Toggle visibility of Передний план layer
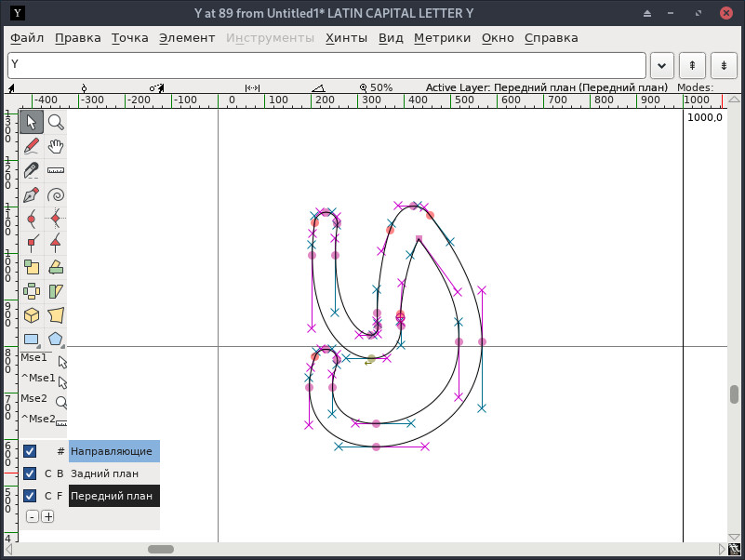This screenshot has width=745, height=560. 30,496
